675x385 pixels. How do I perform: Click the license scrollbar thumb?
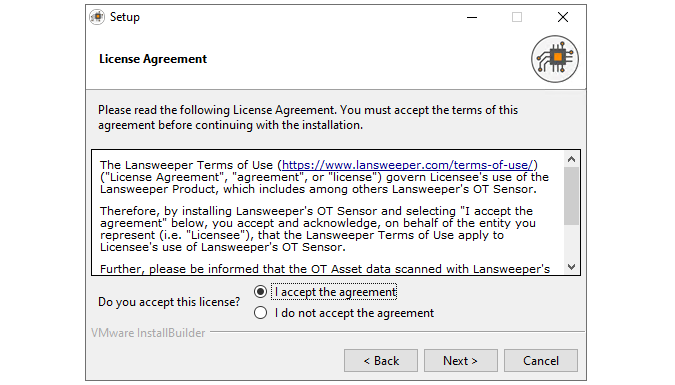pyautogui.click(x=572, y=196)
